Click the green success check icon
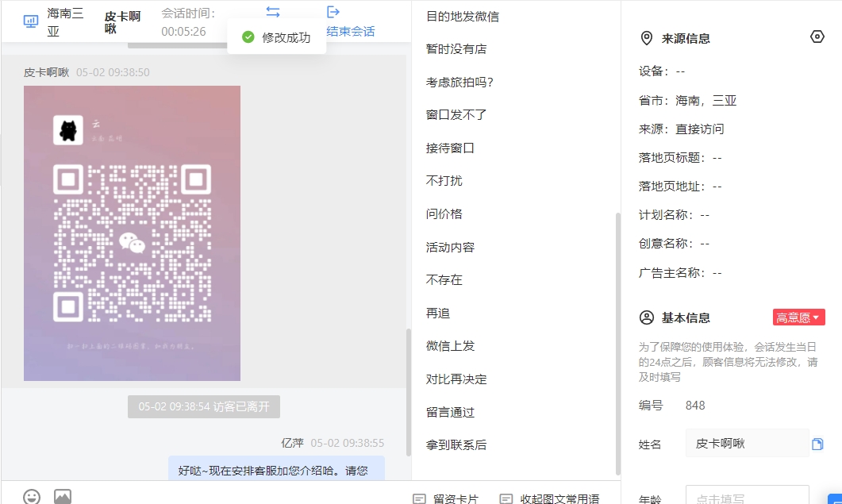842x504 pixels. pyautogui.click(x=248, y=37)
